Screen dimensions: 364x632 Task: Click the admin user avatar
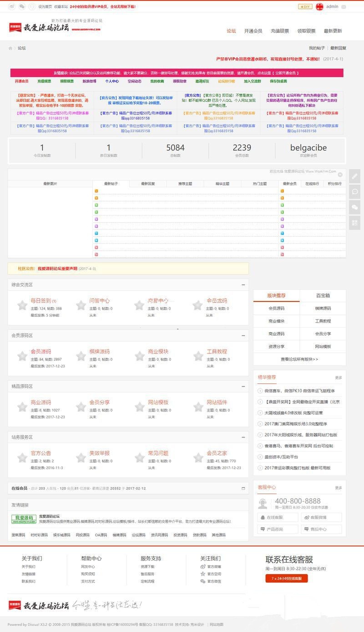click(319, 7)
